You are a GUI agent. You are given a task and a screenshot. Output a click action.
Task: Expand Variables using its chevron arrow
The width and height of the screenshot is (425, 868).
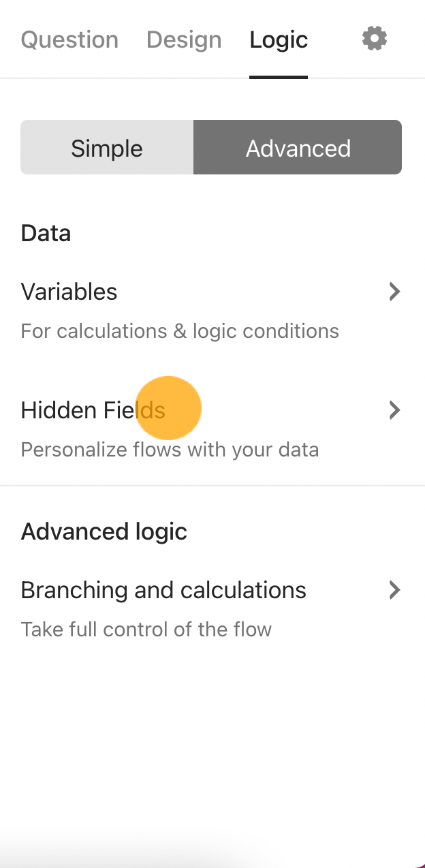coord(394,292)
